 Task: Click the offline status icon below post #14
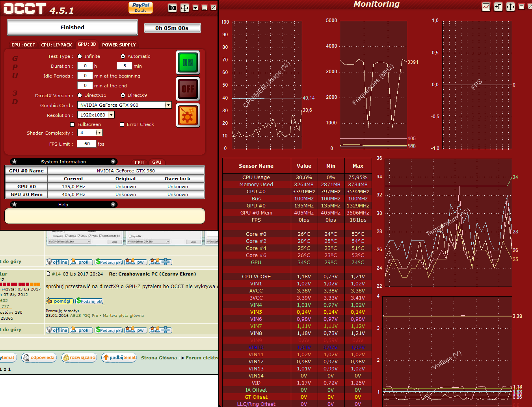pos(57,330)
